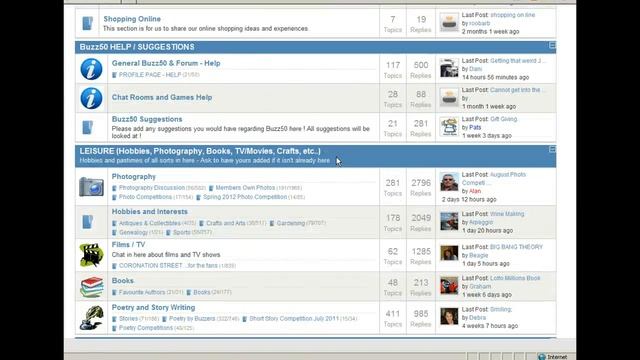This screenshot has height=360, width=640.
Task: Open the Stories subforum
Action: coord(128,319)
